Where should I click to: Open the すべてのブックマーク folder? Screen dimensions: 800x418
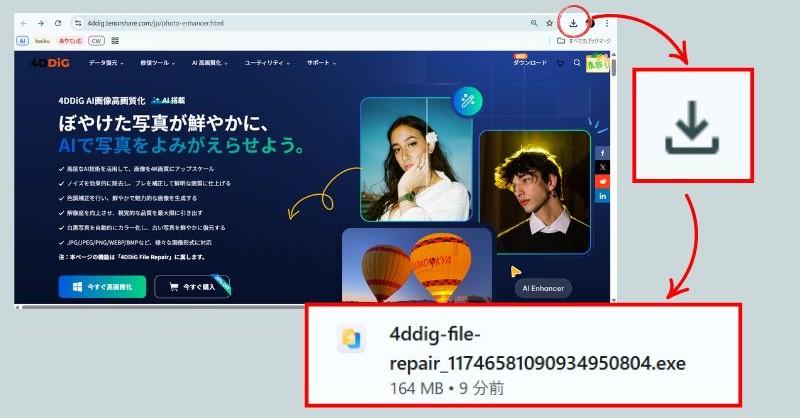click(584, 41)
